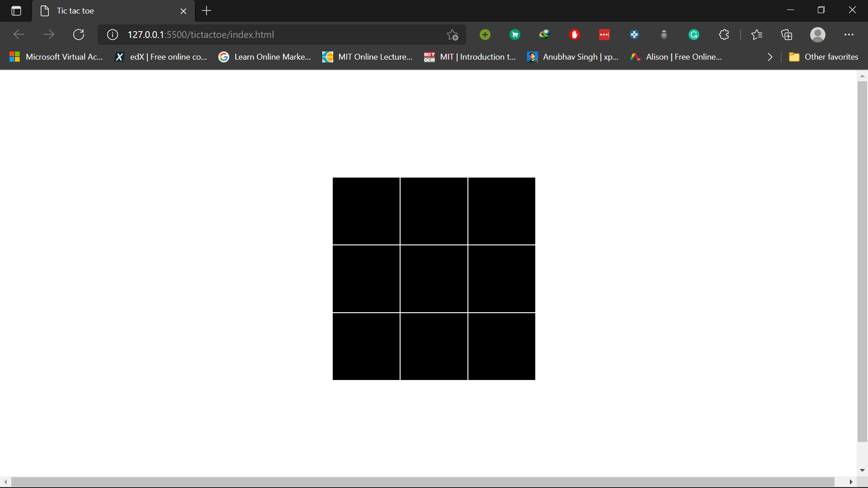Open the Collections icon

787,35
